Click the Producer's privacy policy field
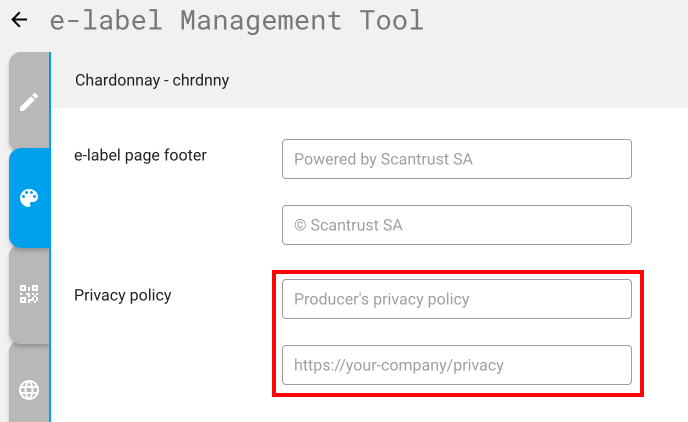The image size is (688, 422). click(x=457, y=299)
